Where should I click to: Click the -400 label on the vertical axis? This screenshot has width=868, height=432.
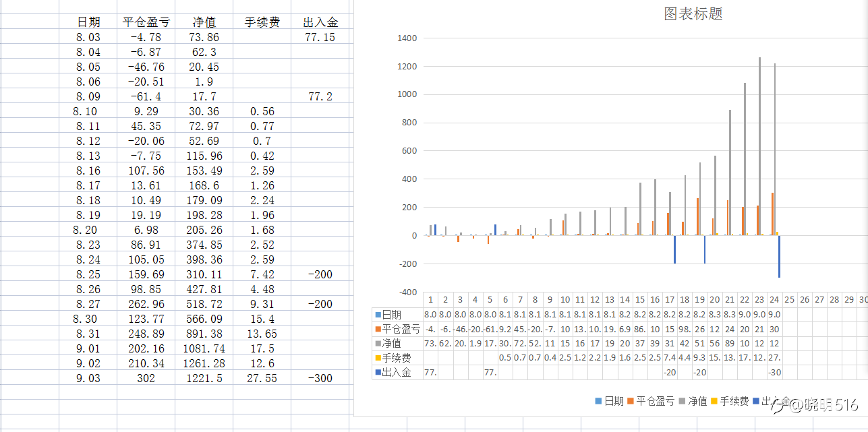[407, 292]
